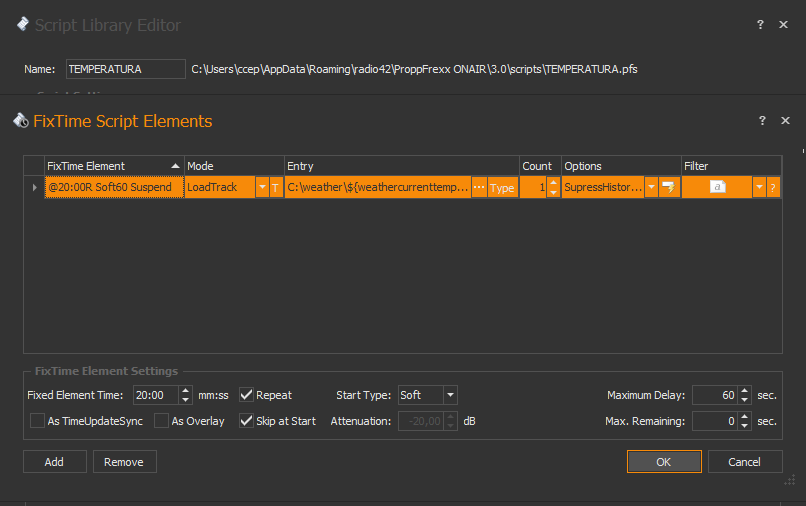Sort by the FixTime Element column header

point(110,166)
